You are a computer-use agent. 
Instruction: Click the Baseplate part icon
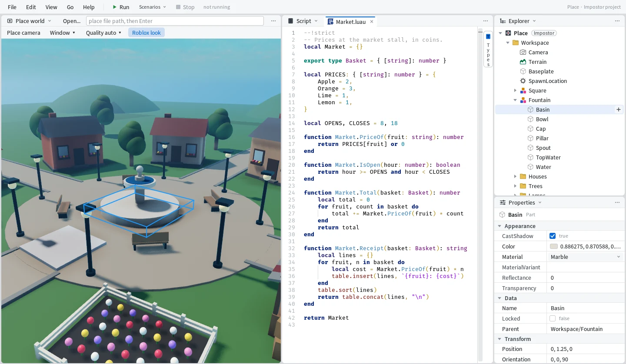523,71
